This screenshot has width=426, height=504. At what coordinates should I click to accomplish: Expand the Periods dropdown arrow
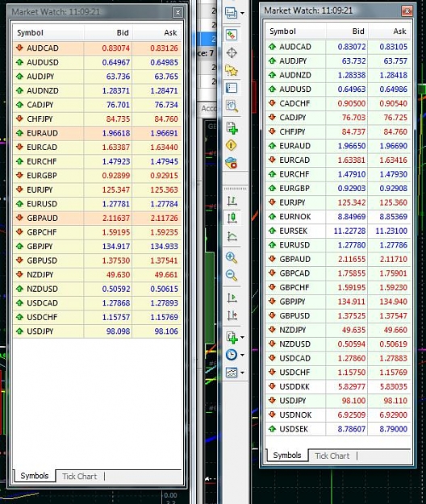click(242, 355)
